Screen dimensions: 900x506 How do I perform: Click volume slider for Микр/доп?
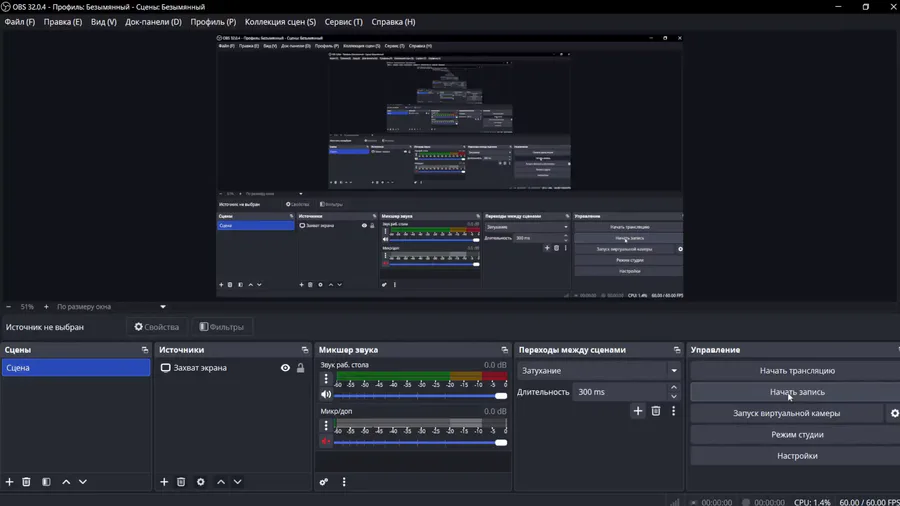(x=420, y=442)
